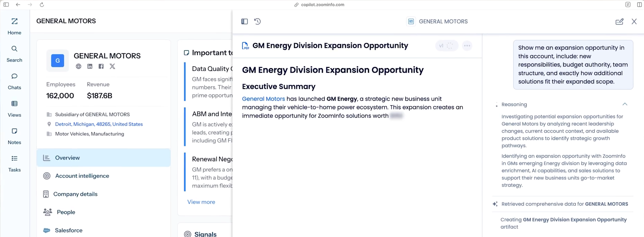
Task: Open the artifact more options ellipsis
Action: (x=467, y=46)
